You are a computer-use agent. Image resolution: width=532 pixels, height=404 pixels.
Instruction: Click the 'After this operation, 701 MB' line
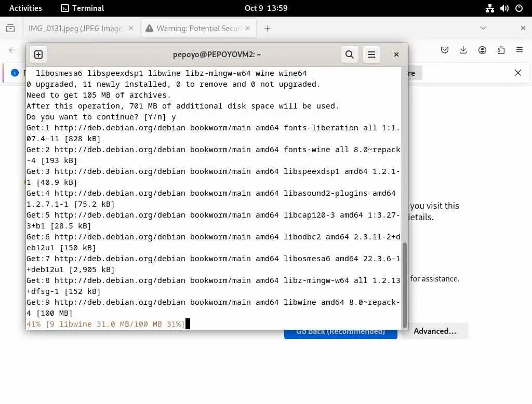pos(183,106)
